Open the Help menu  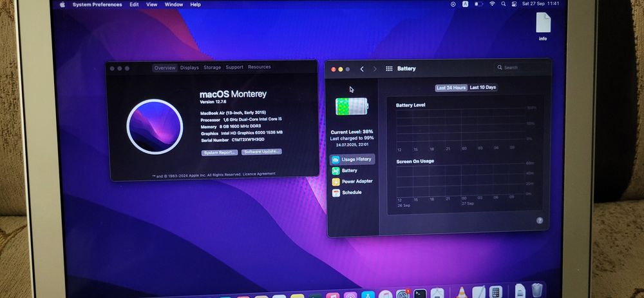[196, 5]
